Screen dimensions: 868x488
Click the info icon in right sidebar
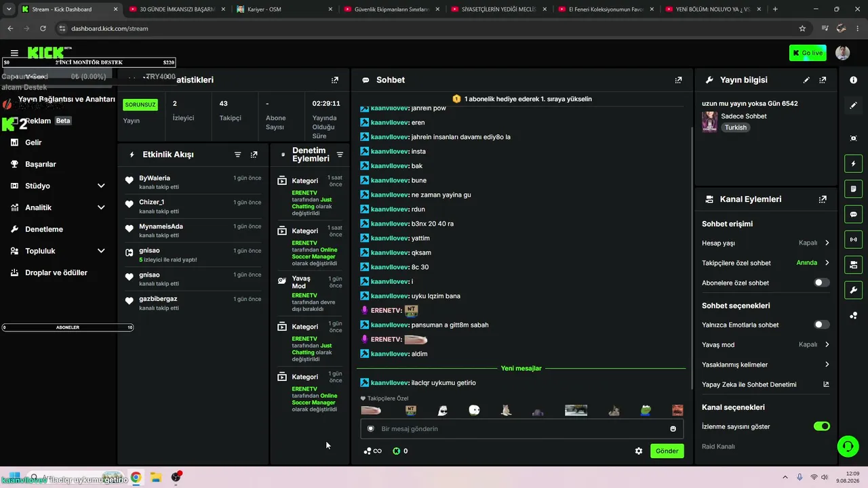[853, 80]
